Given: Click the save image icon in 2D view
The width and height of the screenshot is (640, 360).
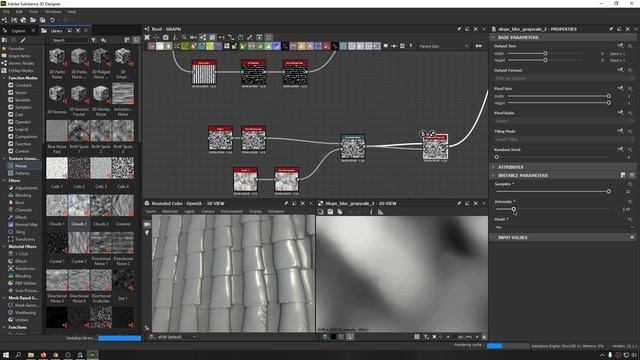Looking at the screenshot, I should (x=330, y=211).
